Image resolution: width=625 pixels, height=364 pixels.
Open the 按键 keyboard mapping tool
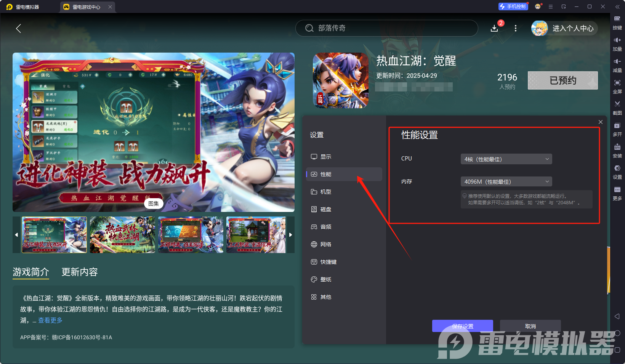617,22
